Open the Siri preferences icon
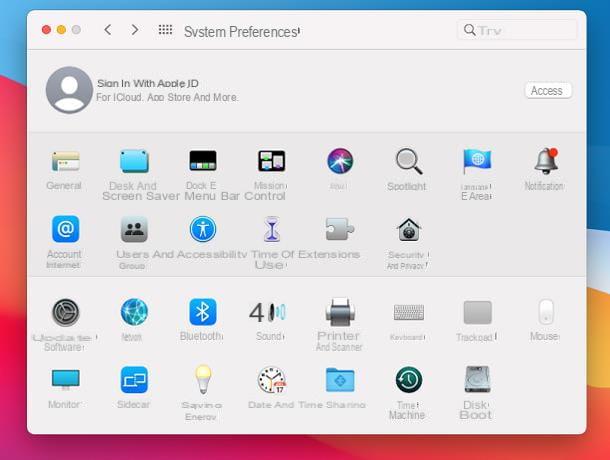The image size is (610, 460). click(340, 161)
